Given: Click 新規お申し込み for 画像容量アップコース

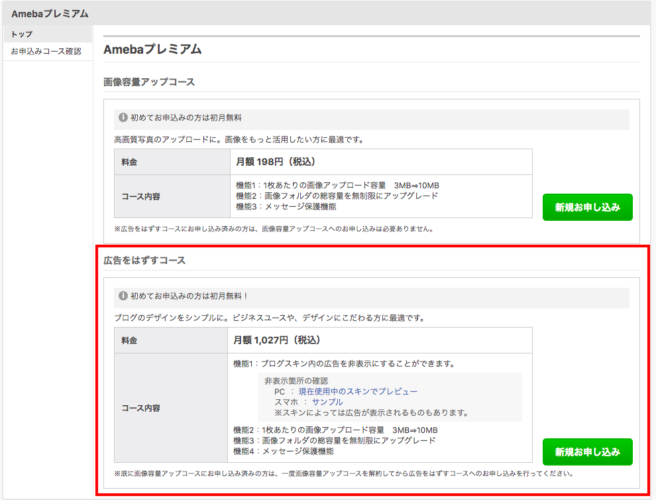Looking at the screenshot, I should [587, 207].
